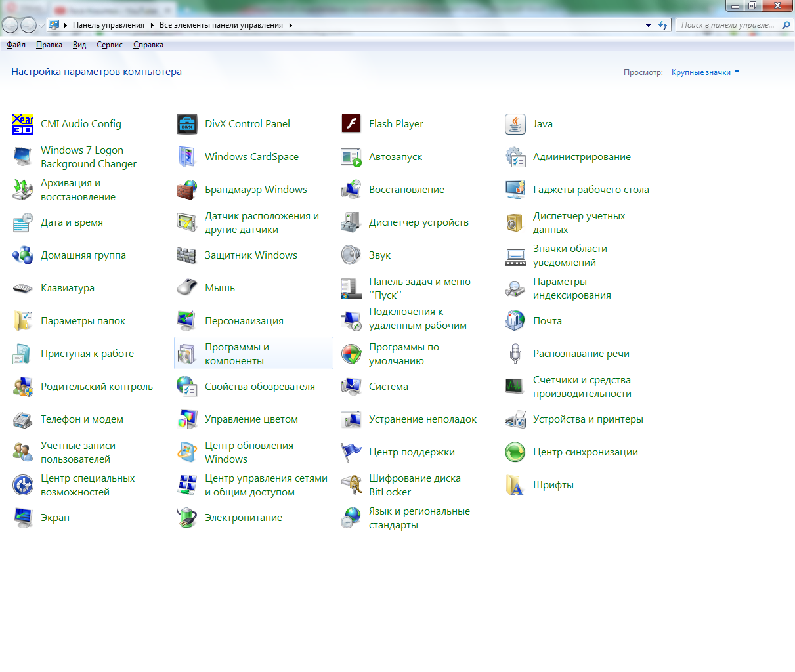Expand the Крупные значки view dropdown
The image size is (795, 672).
click(x=705, y=72)
